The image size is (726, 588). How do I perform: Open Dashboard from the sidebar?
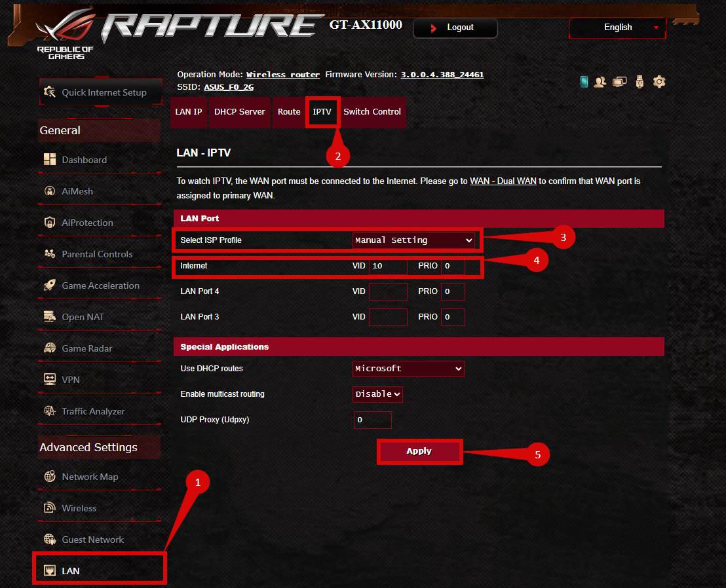click(x=84, y=160)
